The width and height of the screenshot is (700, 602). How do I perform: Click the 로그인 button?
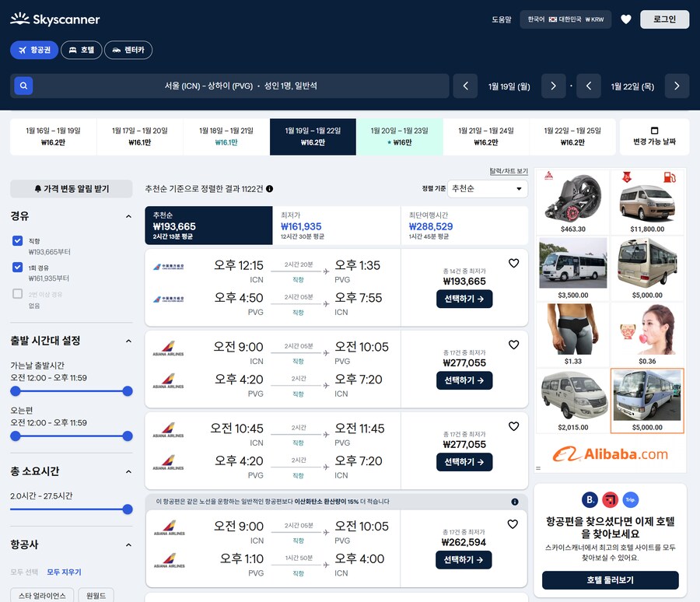pos(664,19)
